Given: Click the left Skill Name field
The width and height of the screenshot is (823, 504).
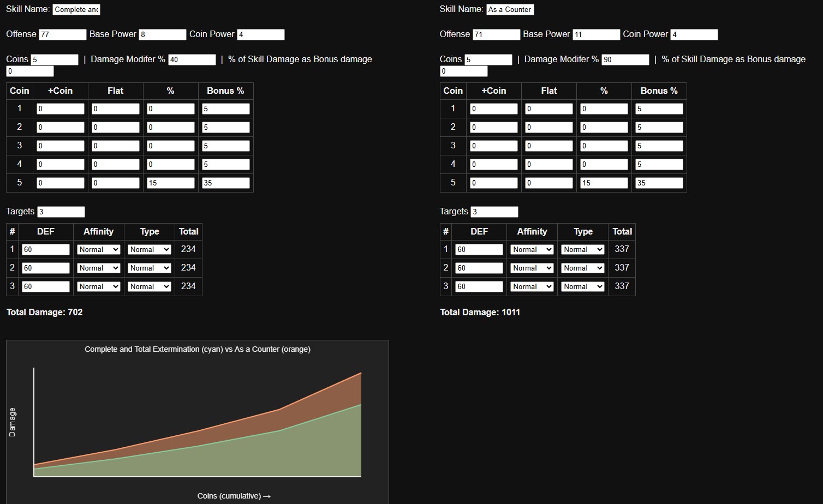Looking at the screenshot, I should tap(76, 9).
